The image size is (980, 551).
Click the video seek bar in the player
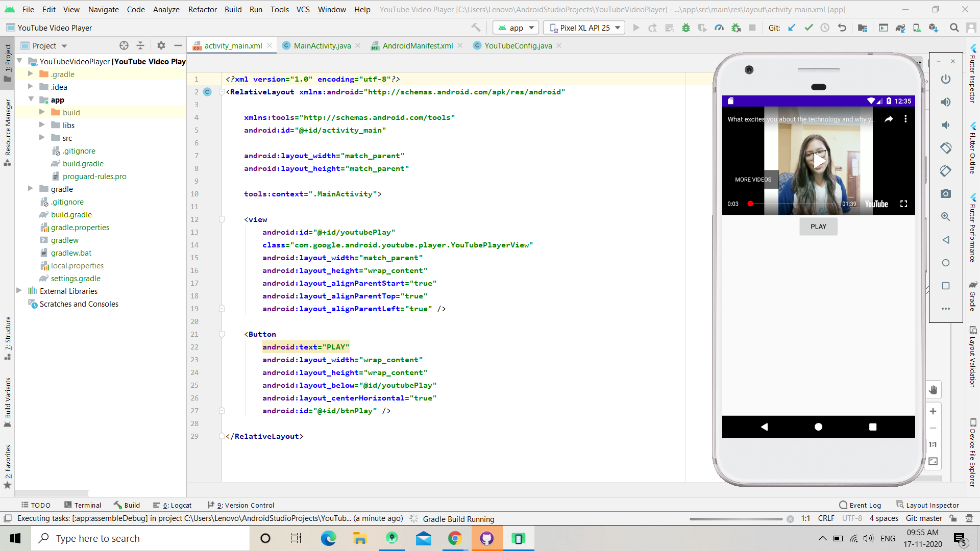(796, 204)
